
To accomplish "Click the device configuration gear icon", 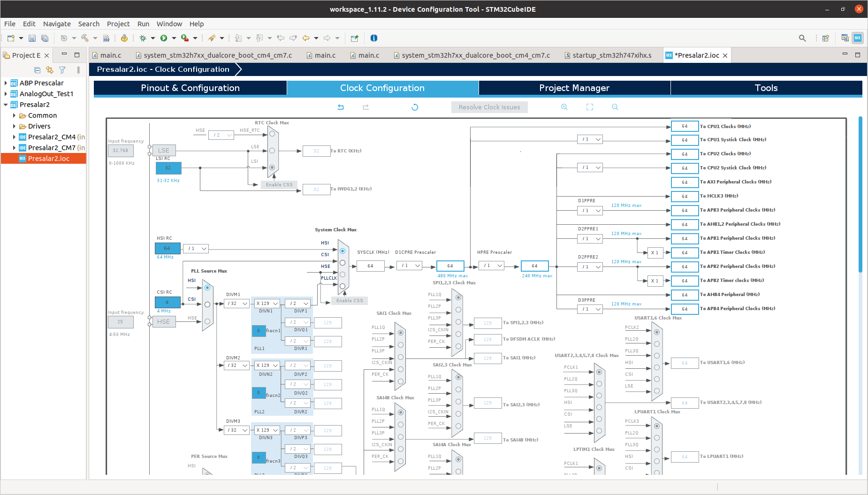I will click(x=124, y=38).
